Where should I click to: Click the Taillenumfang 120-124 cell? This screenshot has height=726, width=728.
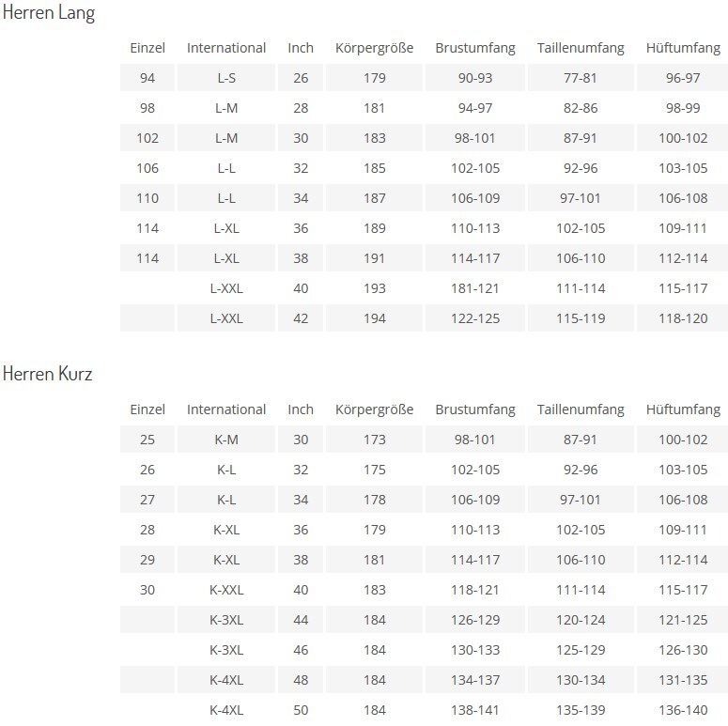581,620
